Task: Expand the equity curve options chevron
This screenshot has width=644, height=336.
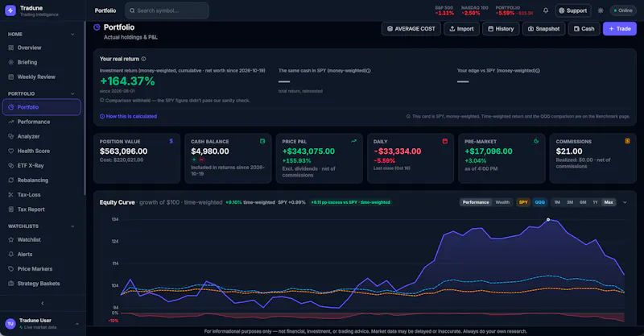Action: [625, 202]
